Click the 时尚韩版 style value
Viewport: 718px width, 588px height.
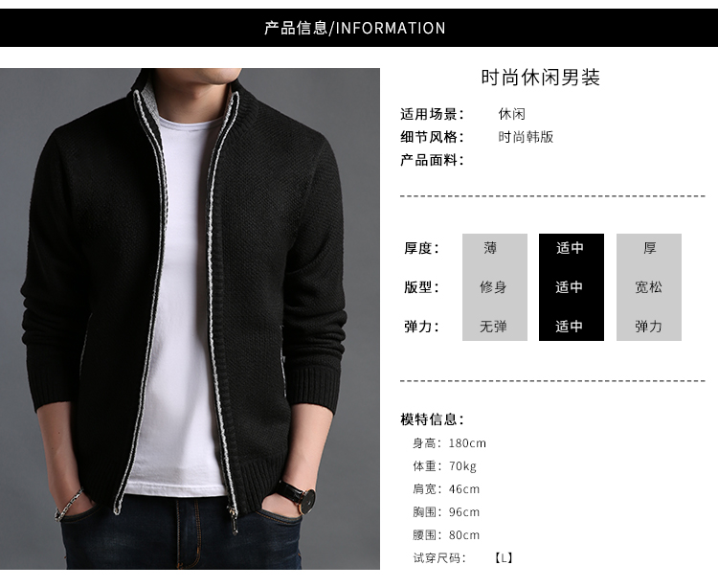pyautogui.click(x=526, y=137)
